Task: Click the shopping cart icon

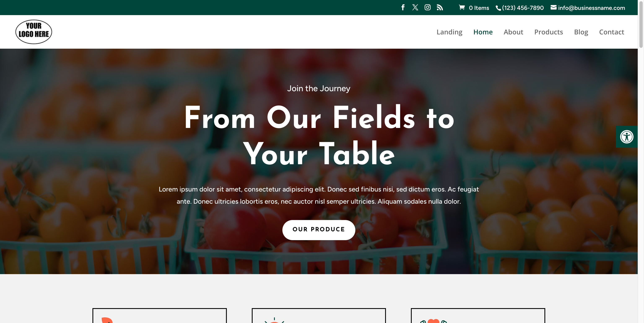Action: click(x=462, y=8)
